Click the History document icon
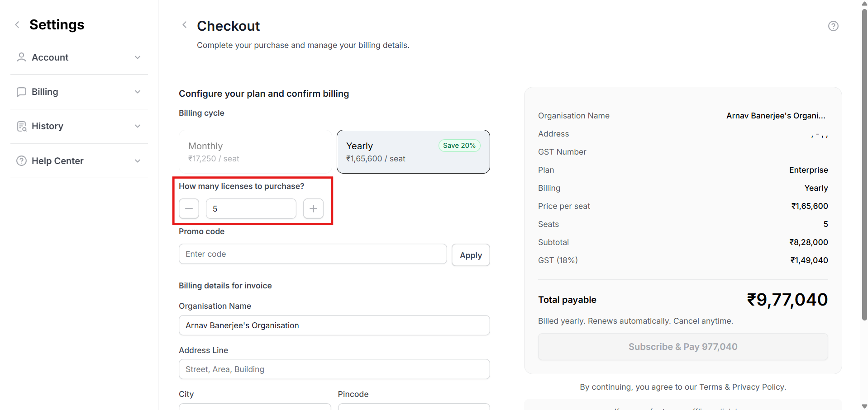This screenshot has width=868, height=410. pos(21,127)
